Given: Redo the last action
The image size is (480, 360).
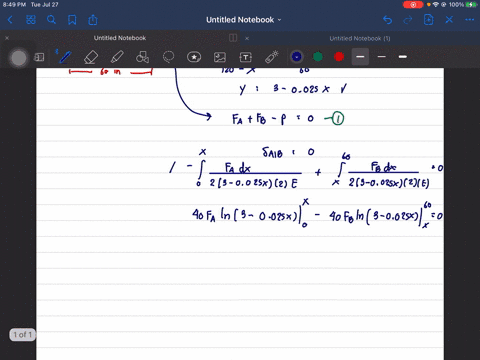Looking at the screenshot, I should pos(408,20).
